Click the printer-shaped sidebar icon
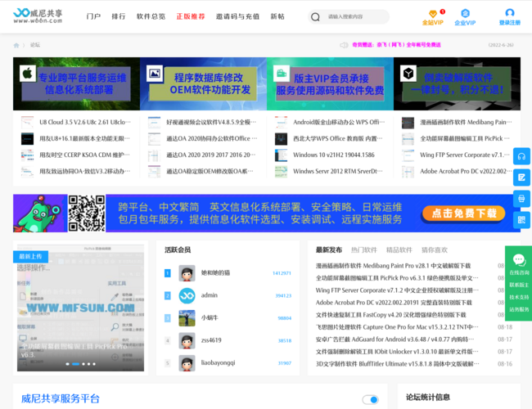 (521, 199)
